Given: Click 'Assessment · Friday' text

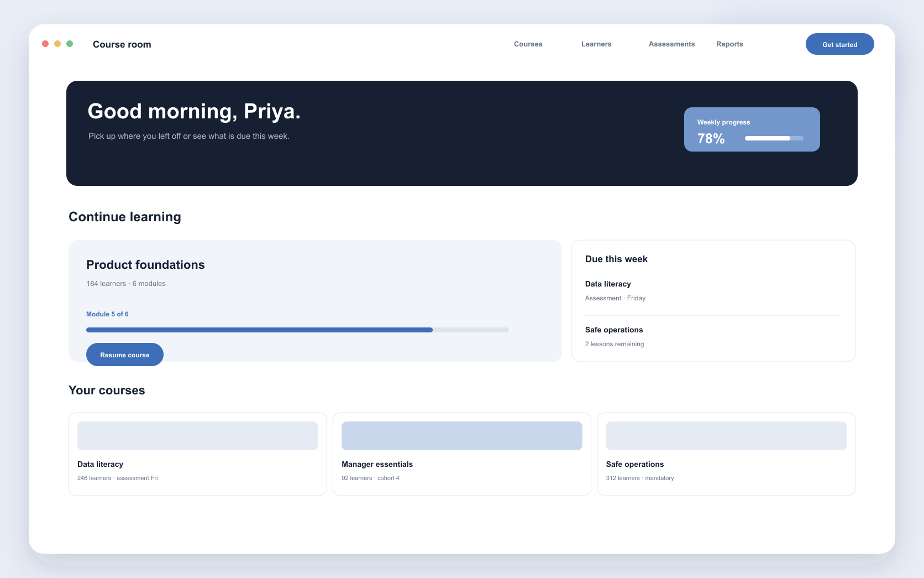Looking at the screenshot, I should [615, 298].
